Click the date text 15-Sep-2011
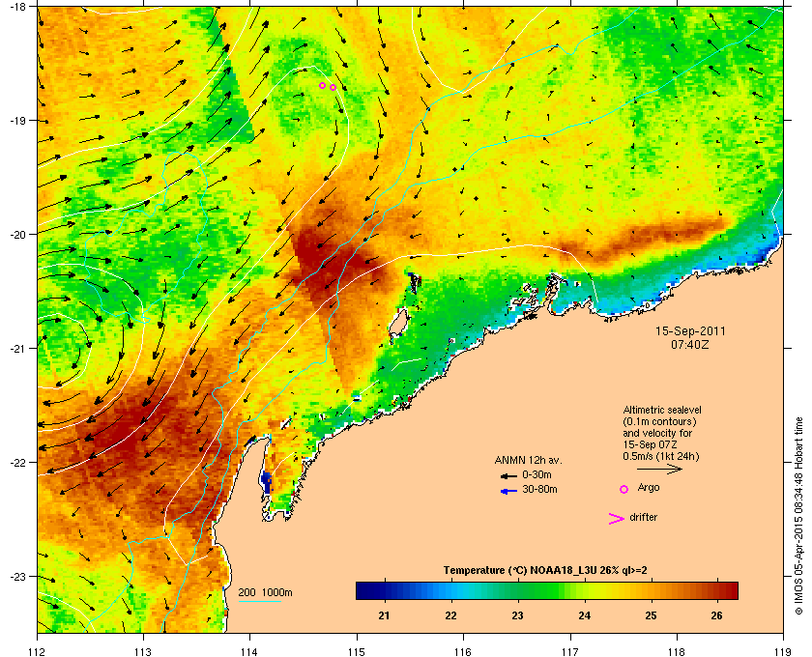The height and width of the screenshot is (657, 812). [690, 330]
